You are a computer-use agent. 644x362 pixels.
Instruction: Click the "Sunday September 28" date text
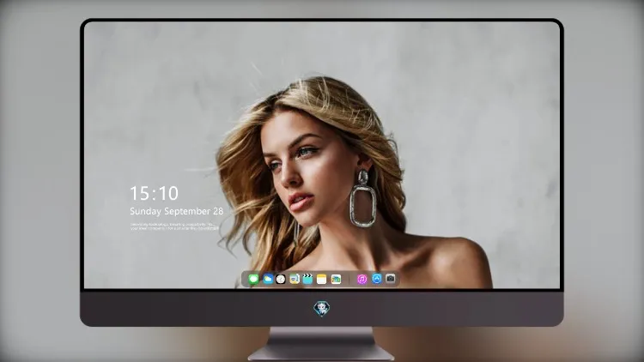pyautogui.click(x=177, y=211)
